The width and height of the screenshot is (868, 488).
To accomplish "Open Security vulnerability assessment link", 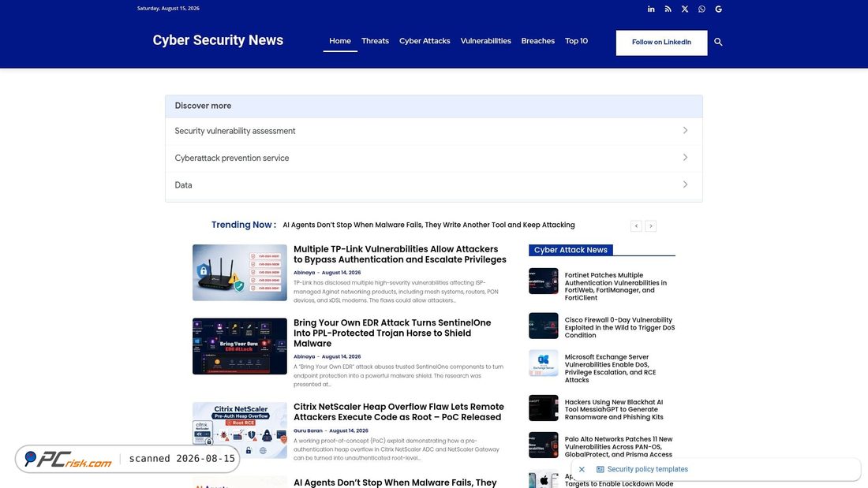I will 234,131.
